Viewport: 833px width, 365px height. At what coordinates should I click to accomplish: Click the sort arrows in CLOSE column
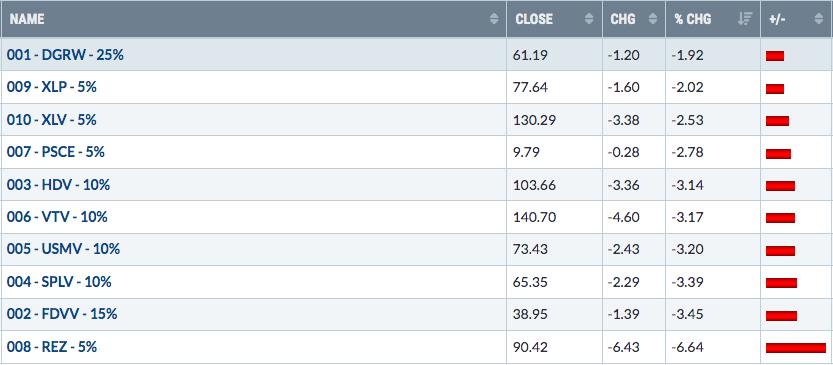(589, 19)
